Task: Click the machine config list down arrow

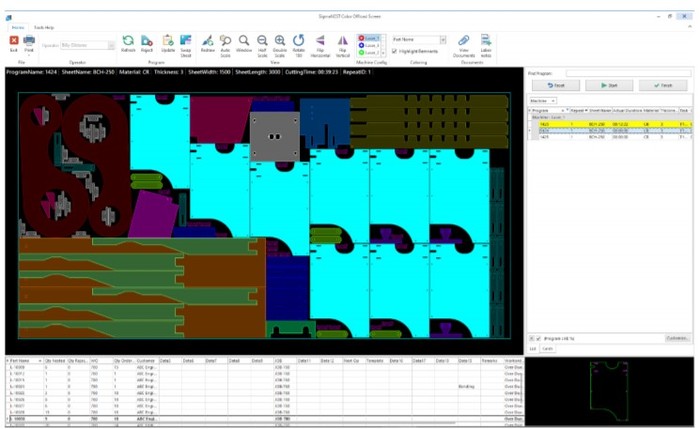Action: tap(383, 53)
